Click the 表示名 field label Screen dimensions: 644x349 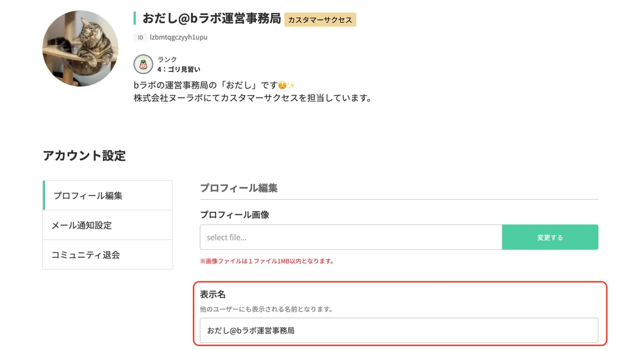213,295
